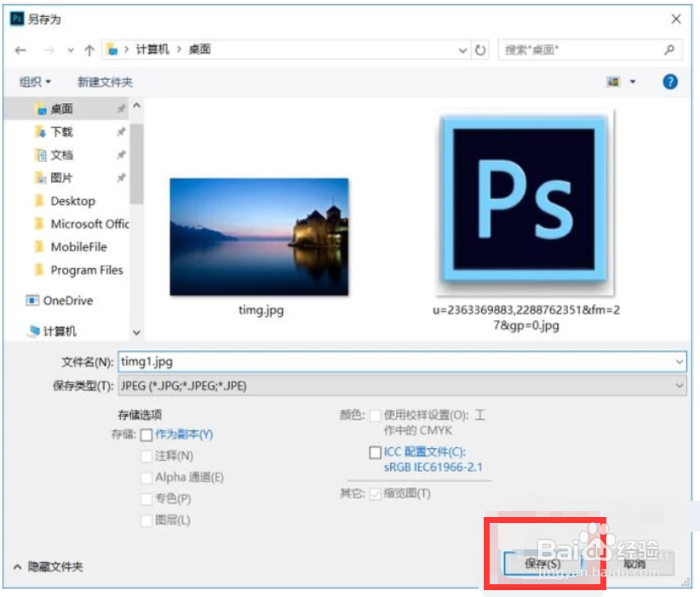Click the search magnifier icon
Viewport: 700px width, 597px height.
(669, 50)
